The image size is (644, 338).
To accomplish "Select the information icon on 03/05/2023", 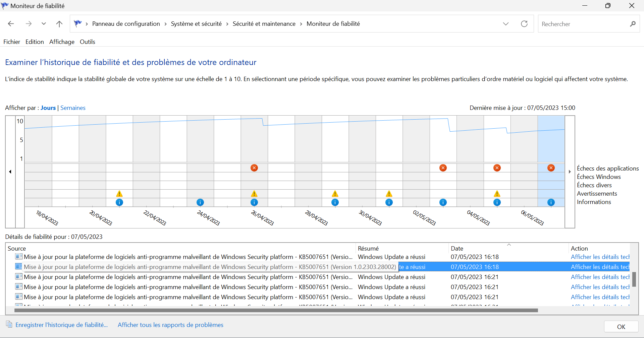I will click(x=443, y=202).
